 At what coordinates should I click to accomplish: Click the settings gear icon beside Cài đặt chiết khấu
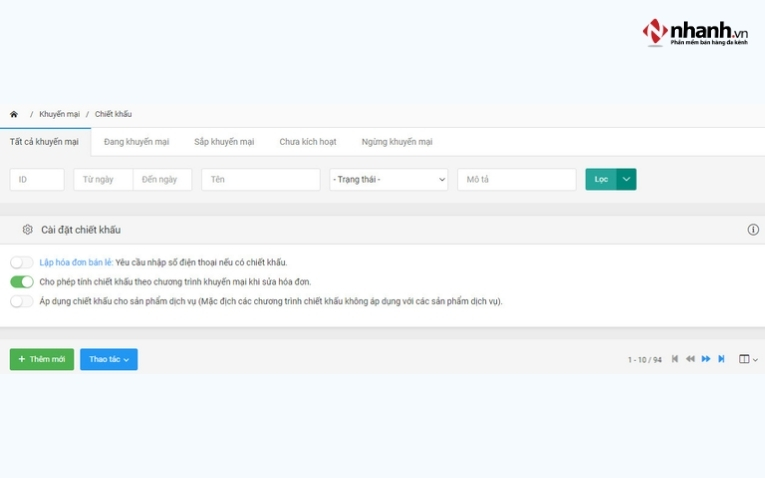(27, 230)
